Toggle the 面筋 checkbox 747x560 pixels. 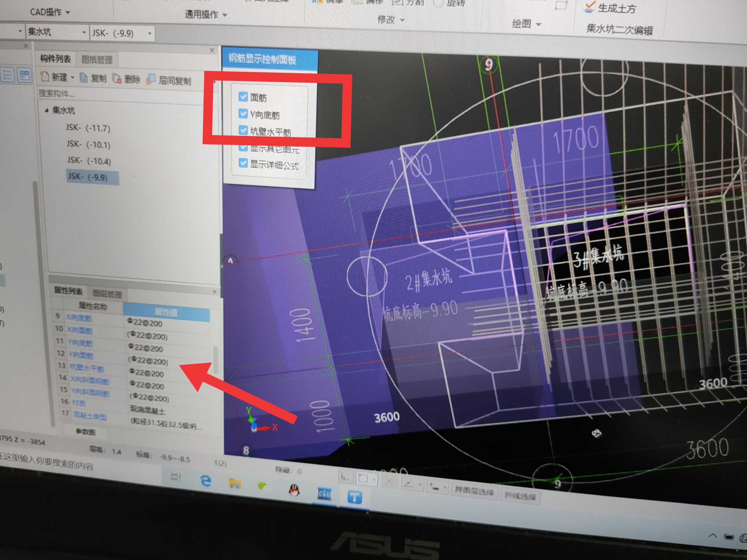pyautogui.click(x=243, y=97)
